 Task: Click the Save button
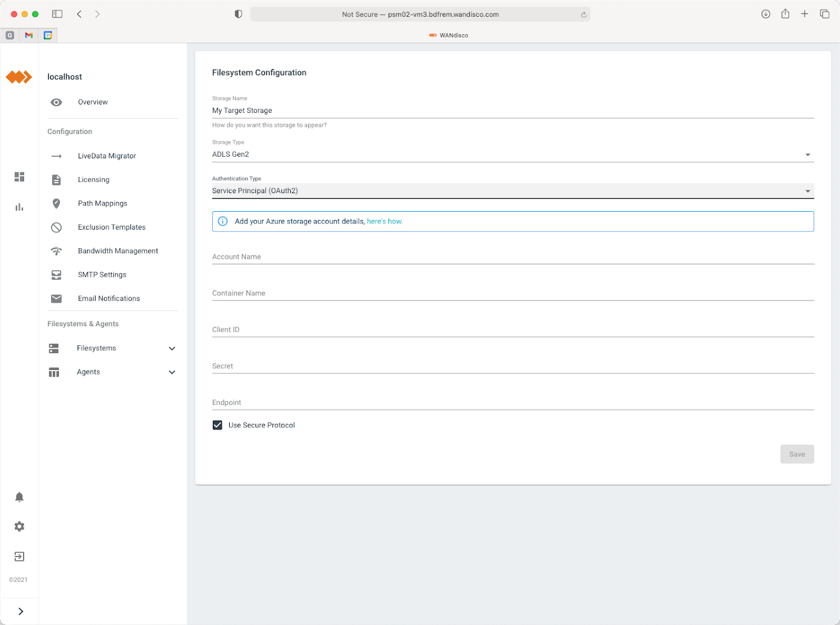797,454
